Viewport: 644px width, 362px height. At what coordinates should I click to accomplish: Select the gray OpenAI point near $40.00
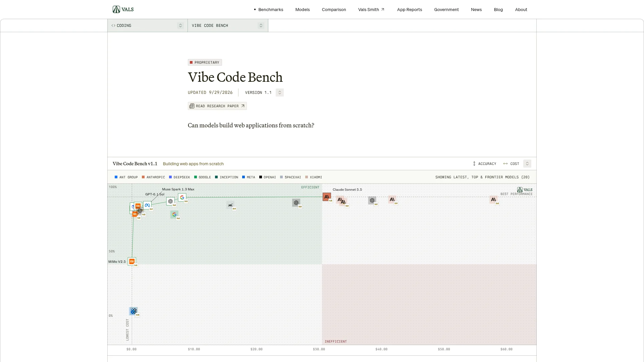click(x=372, y=200)
